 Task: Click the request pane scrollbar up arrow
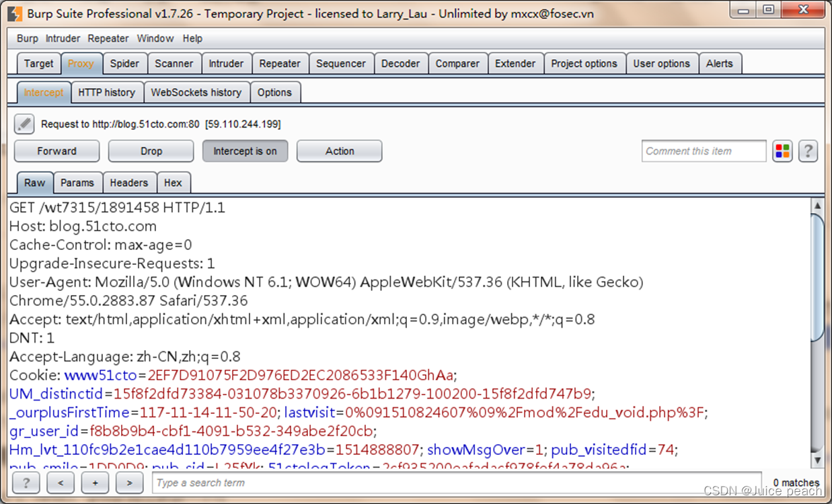click(x=817, y=206)
